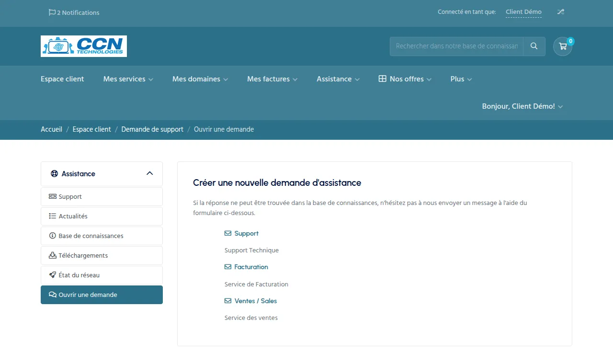
Task: Go to Espace client in the navbar
Action: click(62, 79)
